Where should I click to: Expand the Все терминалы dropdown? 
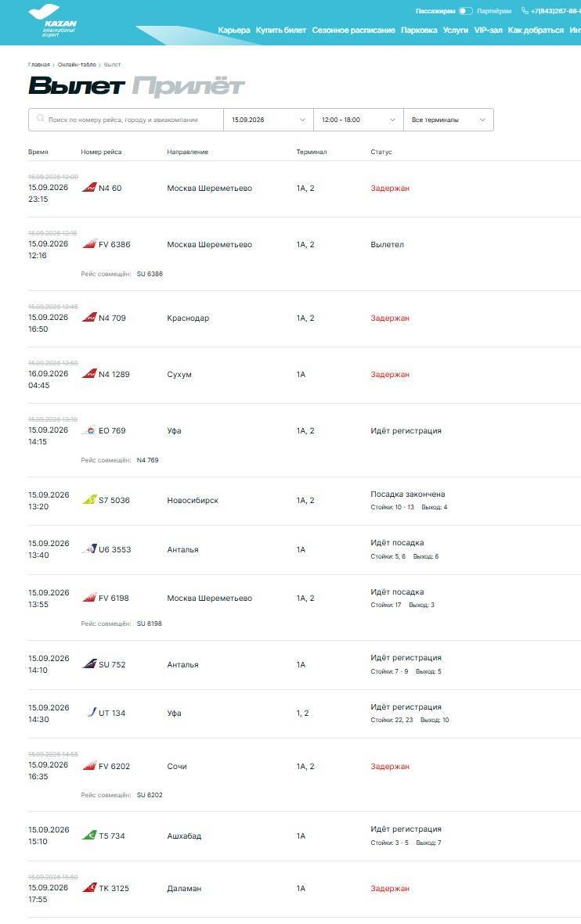(x=449, y=120)
